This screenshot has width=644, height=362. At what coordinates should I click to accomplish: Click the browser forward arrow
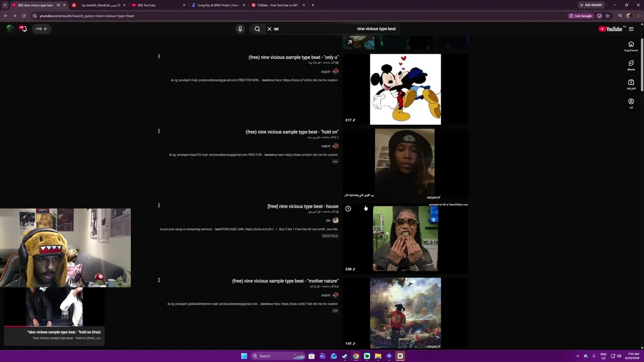pyautogui.click(x=15, y=16)
